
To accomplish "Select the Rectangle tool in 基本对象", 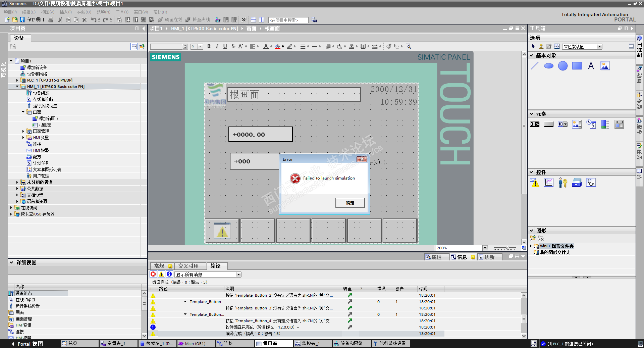I will click(577, 66).
